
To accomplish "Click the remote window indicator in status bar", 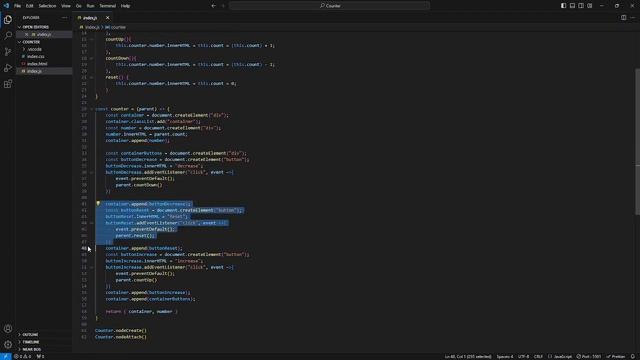I will pos(6,356).
